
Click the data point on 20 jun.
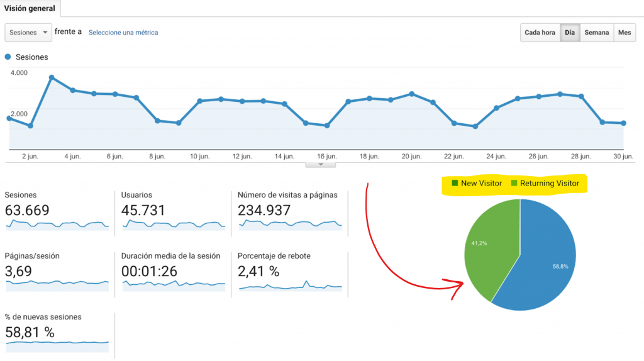[411, 94]
